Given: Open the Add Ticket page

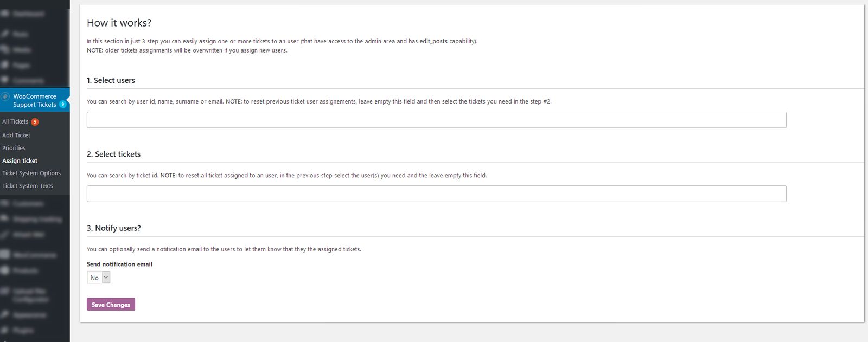Looking at the screenshot, I should pyautogui.click(x=16, y=135).
